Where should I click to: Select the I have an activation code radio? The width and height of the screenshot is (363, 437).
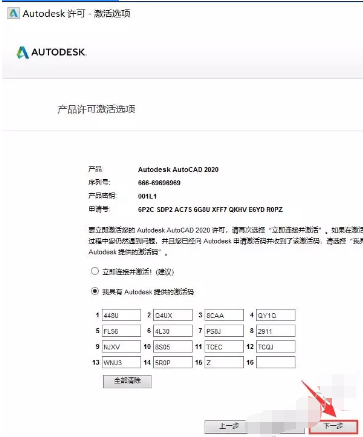tap(95, 291)
